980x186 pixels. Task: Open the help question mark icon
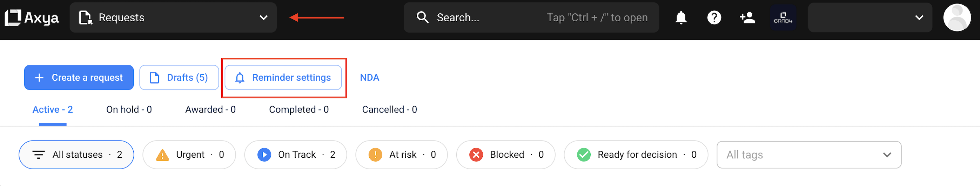[714, 17]
